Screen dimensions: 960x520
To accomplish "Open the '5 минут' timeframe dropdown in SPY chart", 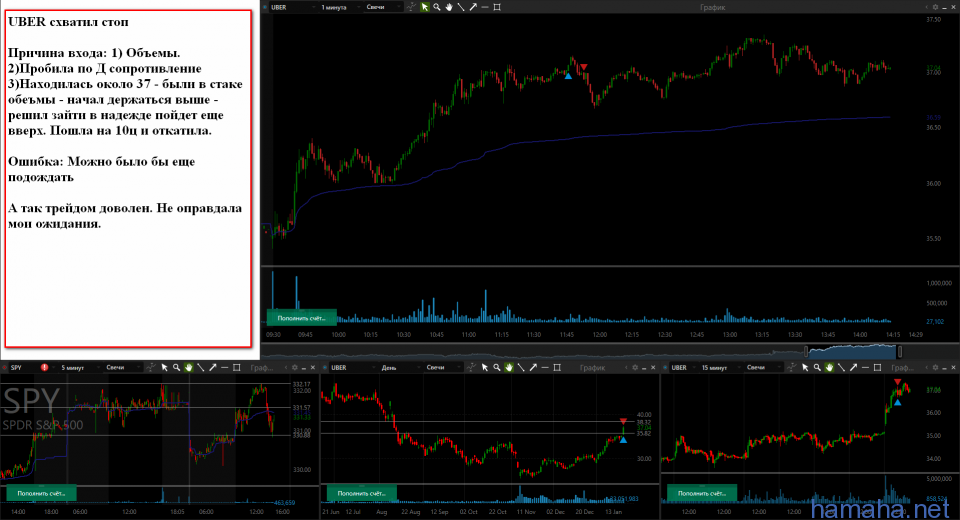I will [x=78, y=367].
